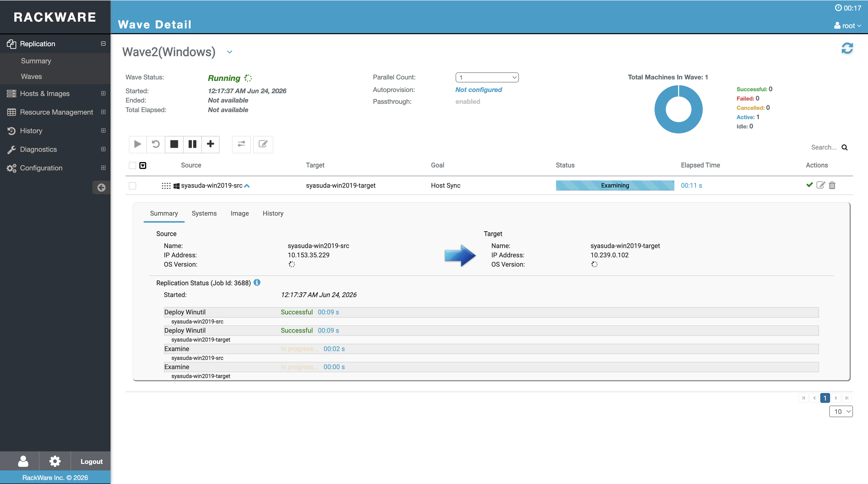Refresh the Wave Detail page

(x=847, y=48)
